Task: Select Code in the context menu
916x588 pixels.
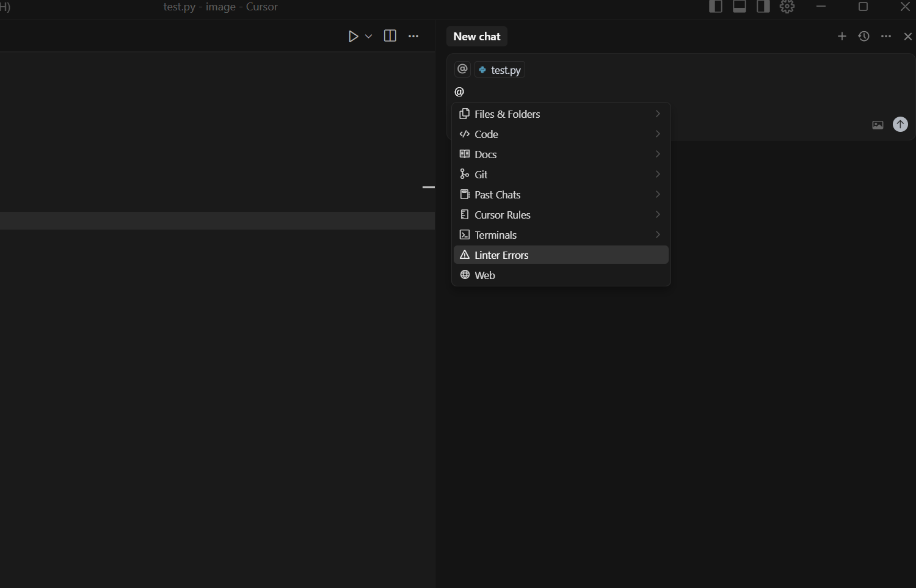Action: click(x=561, y=134)
